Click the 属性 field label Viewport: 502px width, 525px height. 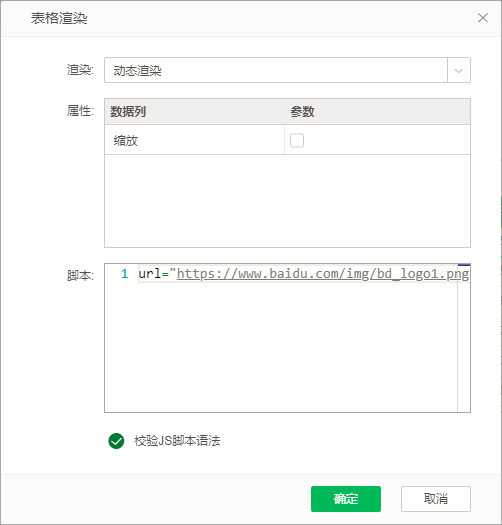[80, 110]
